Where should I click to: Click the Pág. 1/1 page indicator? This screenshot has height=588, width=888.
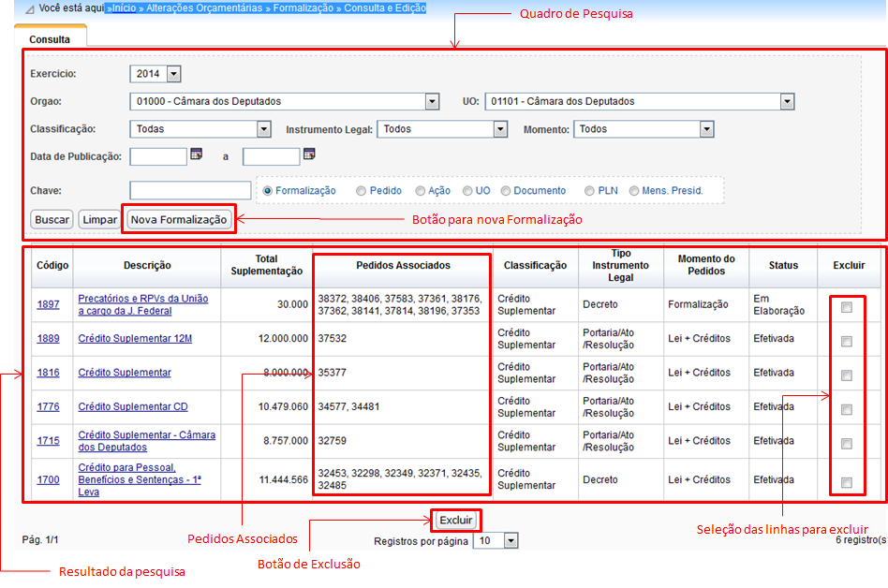pyautogui.click(x=40, y=540)
